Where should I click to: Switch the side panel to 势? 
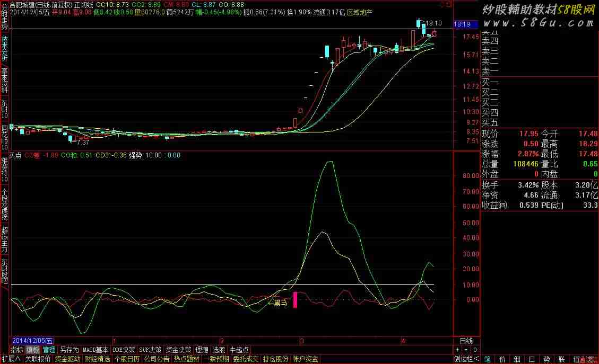click(x=546, y=359)
